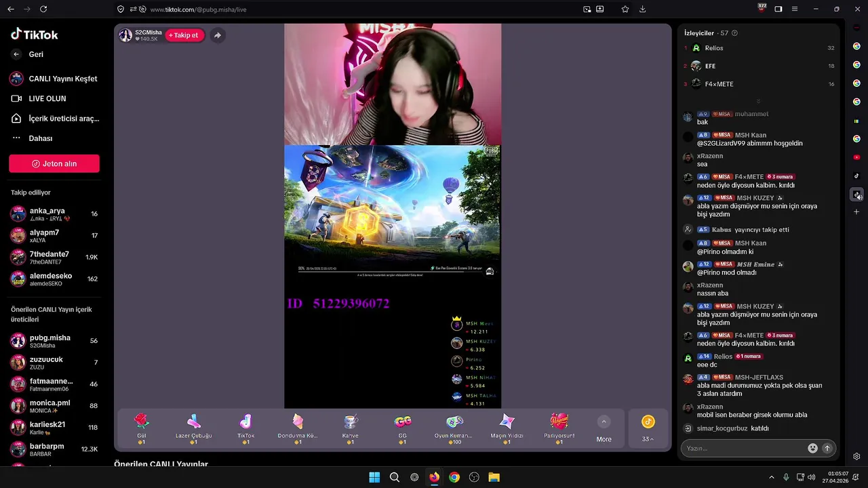
Task: Open karliesk21 suggested live stream
Action: (54, 428)
